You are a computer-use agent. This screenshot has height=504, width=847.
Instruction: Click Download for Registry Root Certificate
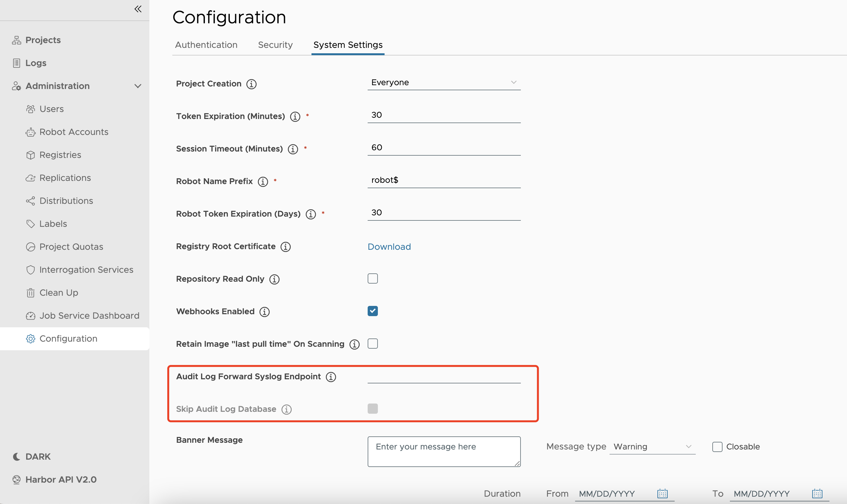pyautogui.click(x=390, y=246)
